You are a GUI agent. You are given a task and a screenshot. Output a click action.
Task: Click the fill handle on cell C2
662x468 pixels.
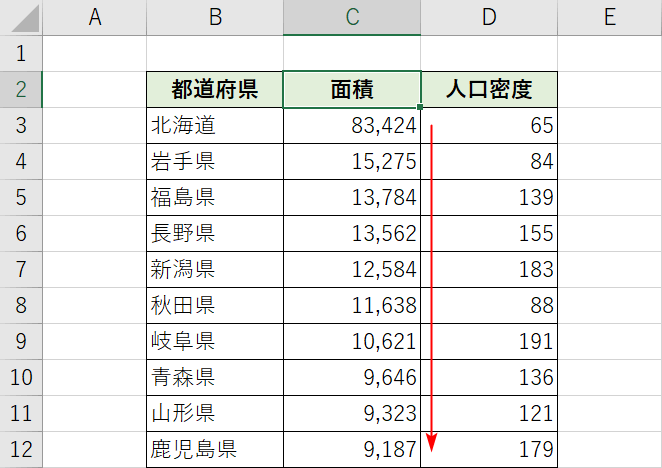pyautogui.click(x=420, y=108)
